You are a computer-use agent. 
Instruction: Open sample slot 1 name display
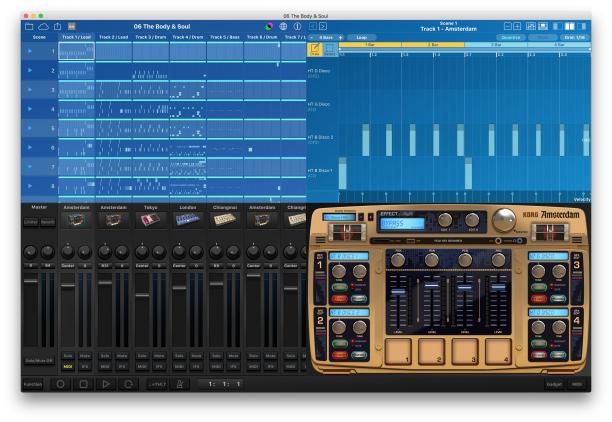349,256
